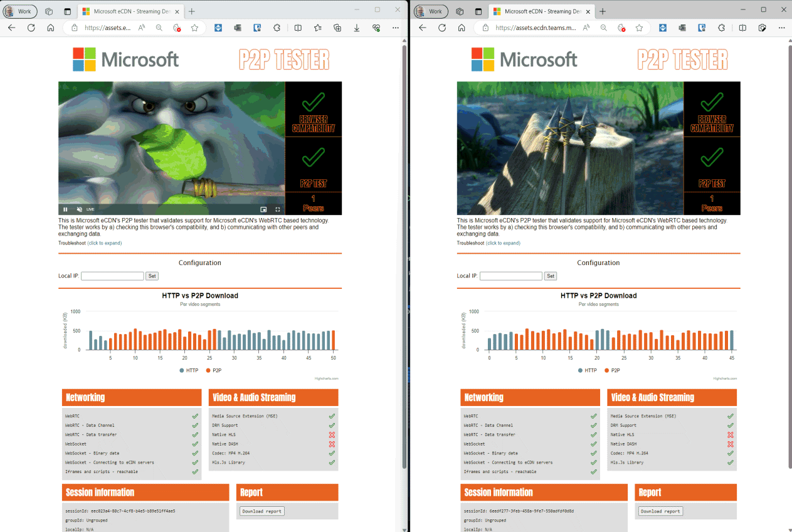
Task: Click the Set button in the right window
Action: [551, 276]
